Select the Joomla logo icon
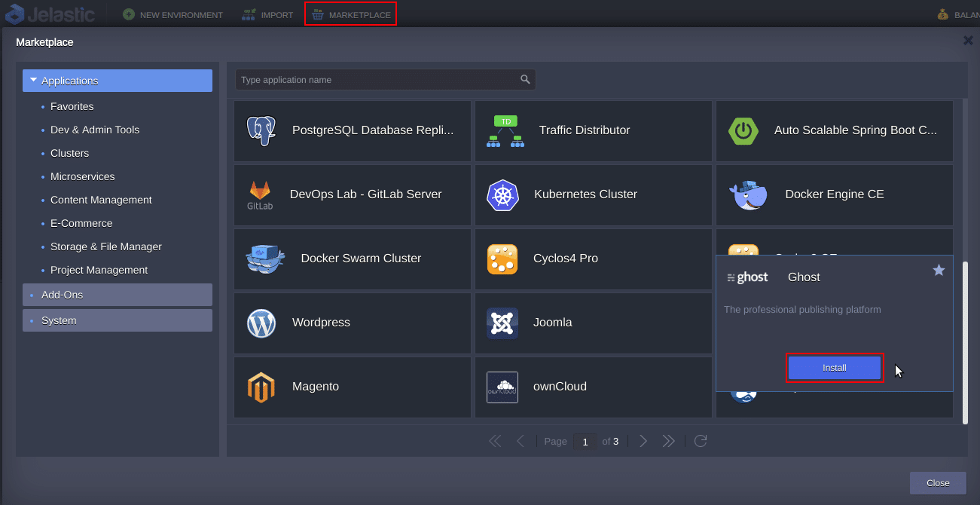This screenshot has height=505, width=980. (502, 323)
